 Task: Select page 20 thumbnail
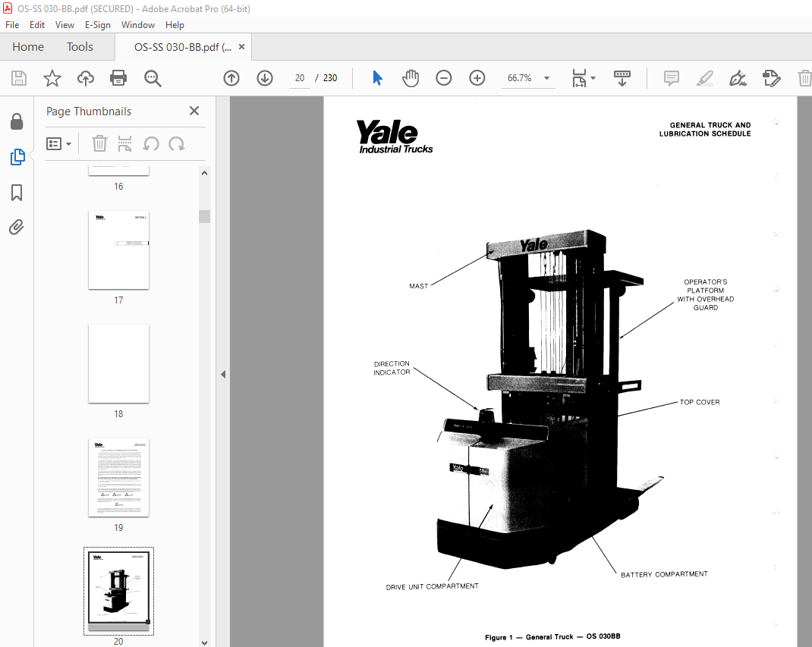click(x=118, y=591)
